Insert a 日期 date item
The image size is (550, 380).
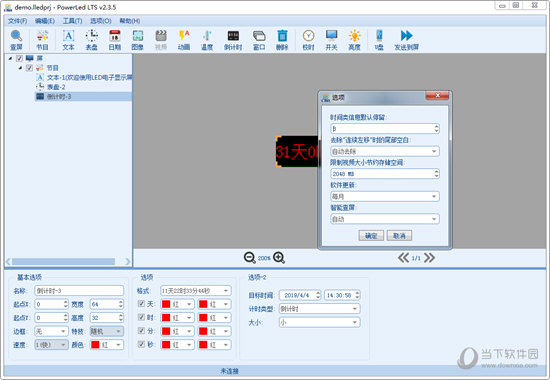[115, 40]
